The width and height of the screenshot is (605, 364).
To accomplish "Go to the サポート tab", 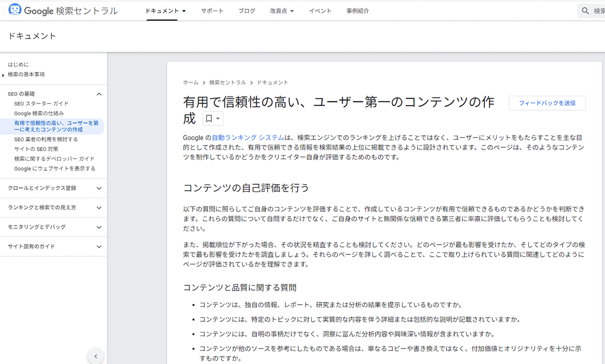I will pyautogui.click(x=212, y=11).
